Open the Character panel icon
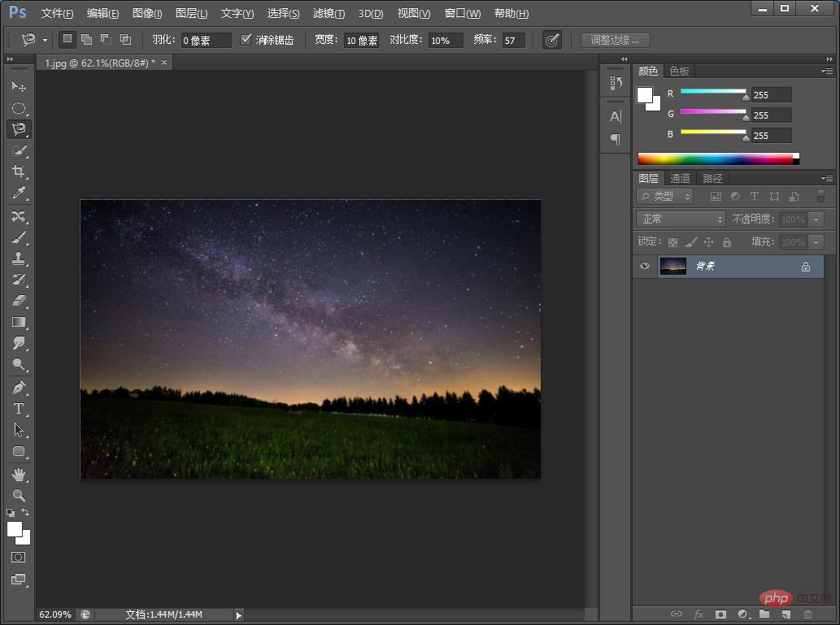 (x=616, y=116)
